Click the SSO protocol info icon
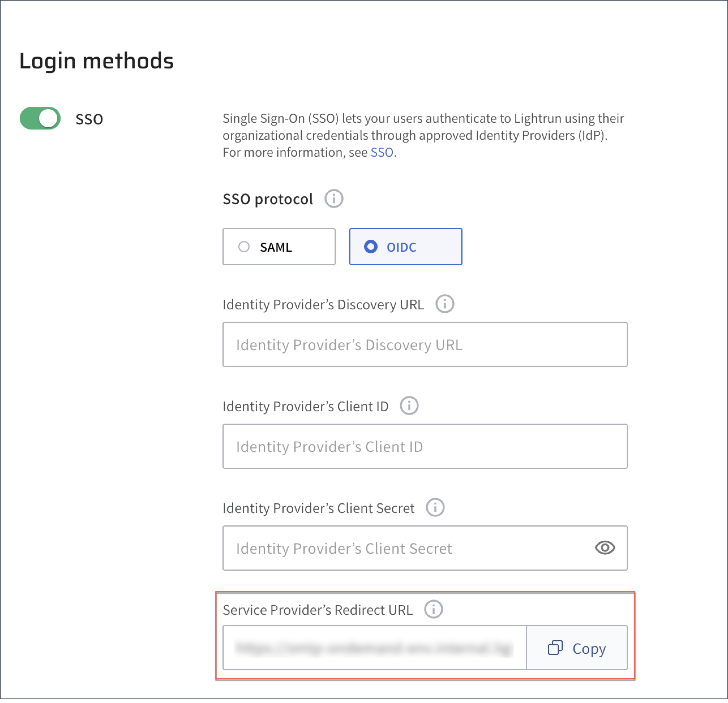The width and height of the screenshot is (728, 703). coord(333,199)
